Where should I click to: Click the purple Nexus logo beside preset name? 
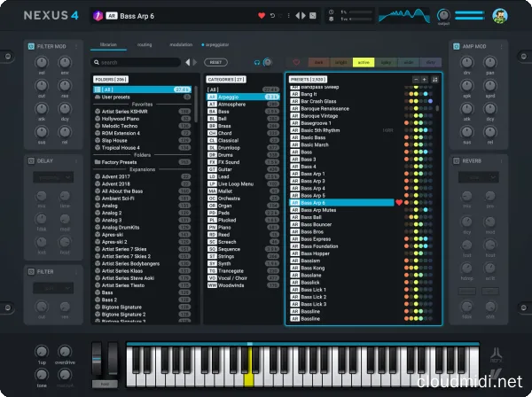click(98, 16)
